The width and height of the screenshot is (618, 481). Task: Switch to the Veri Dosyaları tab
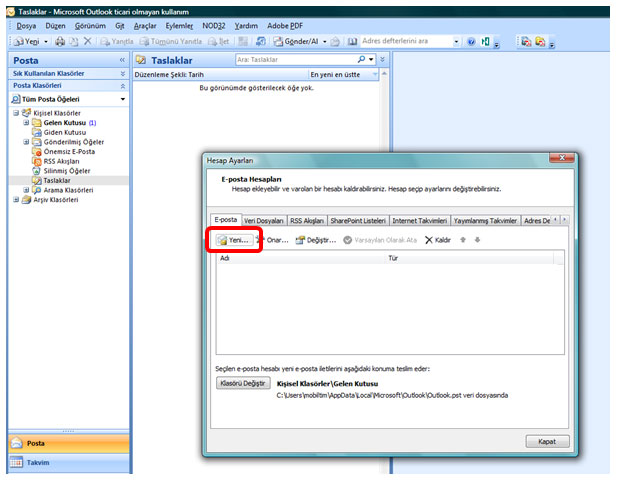tap(263, 221)
